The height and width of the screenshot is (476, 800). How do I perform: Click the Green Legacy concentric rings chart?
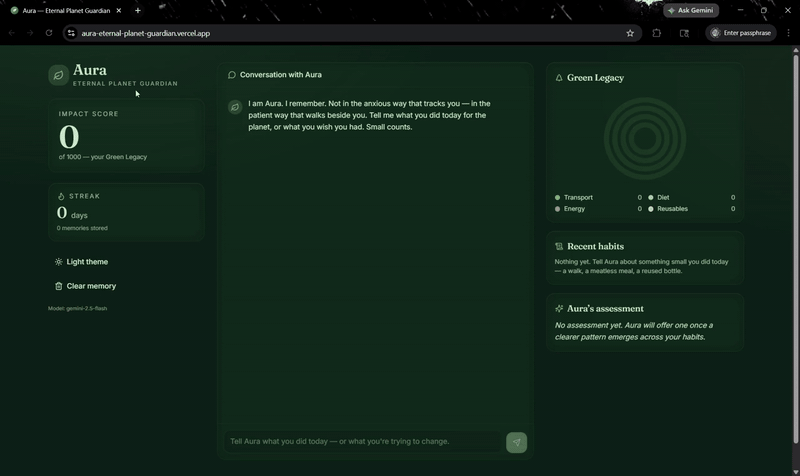645,138
